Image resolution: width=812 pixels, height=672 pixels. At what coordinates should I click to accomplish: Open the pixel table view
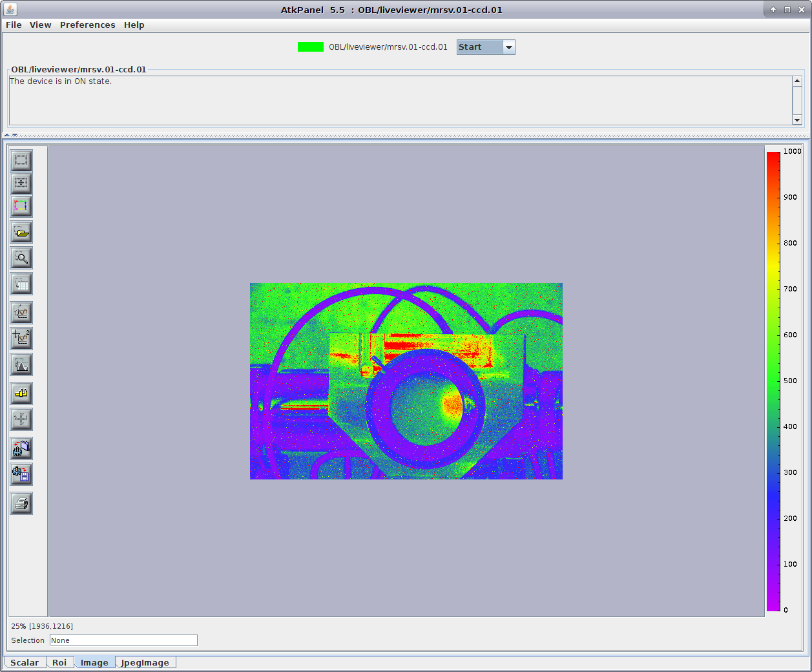pos(21,284)
